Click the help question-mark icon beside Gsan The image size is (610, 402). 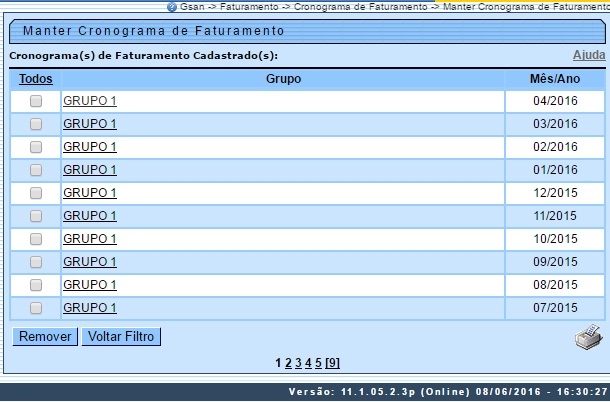172,7
